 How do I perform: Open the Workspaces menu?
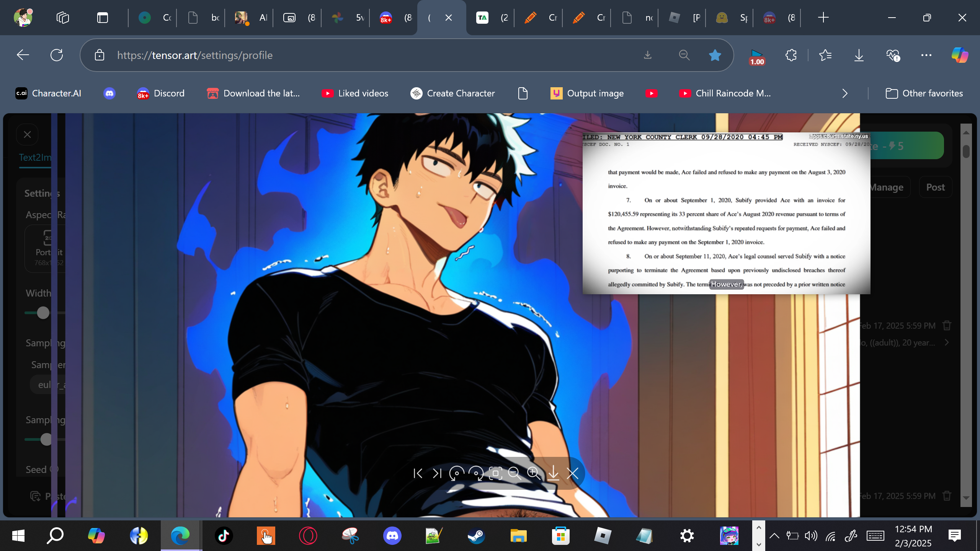point(63,18)
